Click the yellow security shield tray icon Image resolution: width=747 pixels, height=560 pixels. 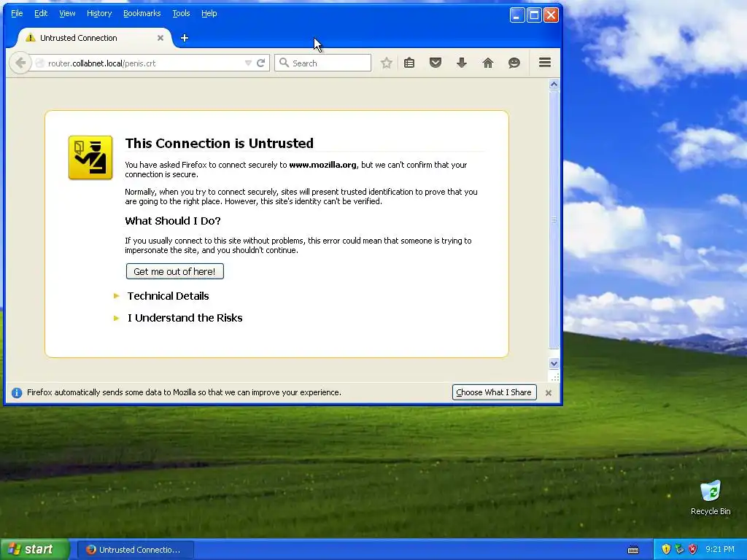pos(666,550)
